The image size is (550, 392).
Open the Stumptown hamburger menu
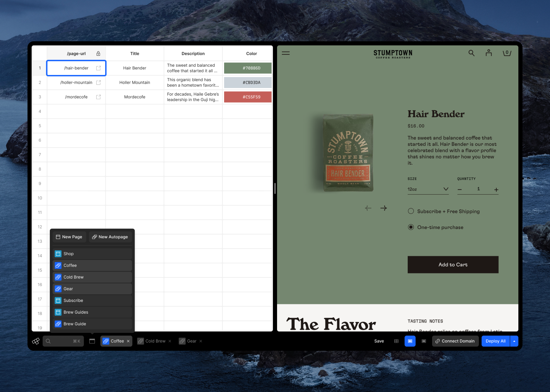pyautogui.click(x=286, y=53)
